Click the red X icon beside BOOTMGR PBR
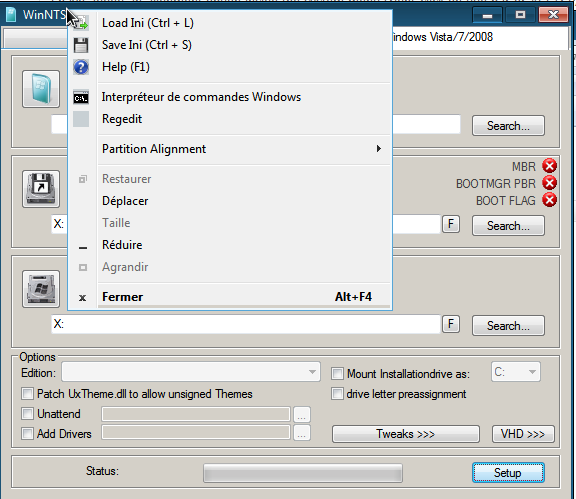 [550, 183]
